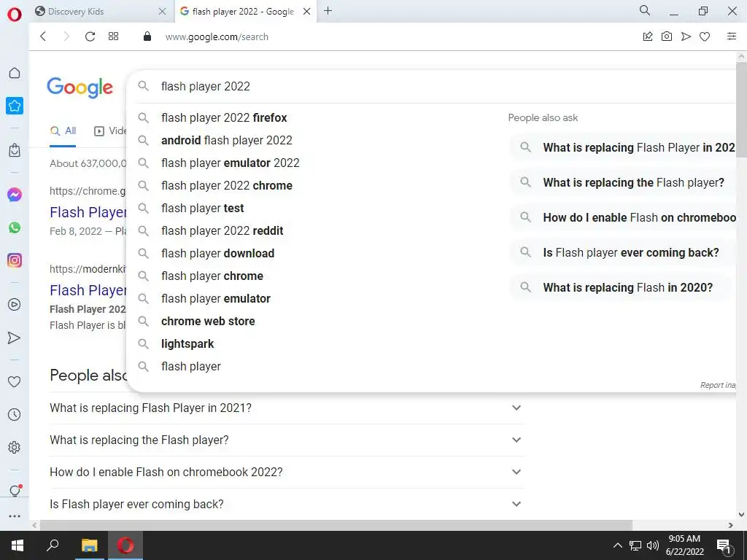Open the Opera main menu logo
This screenshot has height=560, width=747.
pyautogui.click(x=15, y=15)
